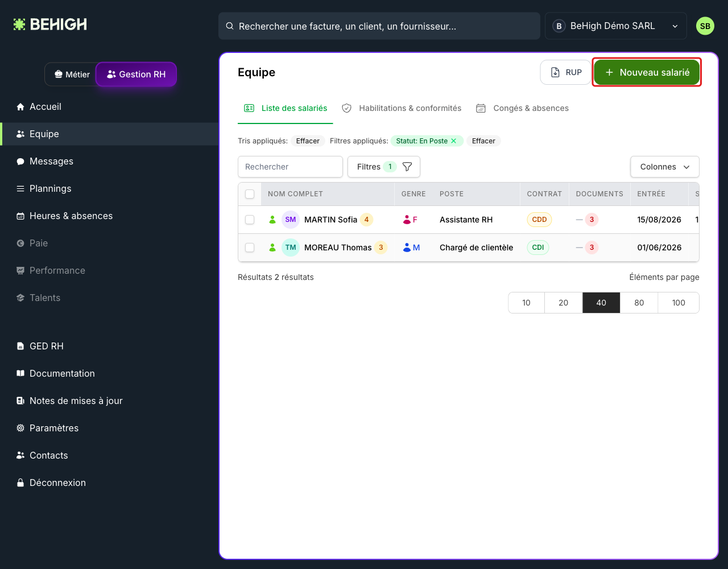Click the search magnifier icon

point(230,26)
